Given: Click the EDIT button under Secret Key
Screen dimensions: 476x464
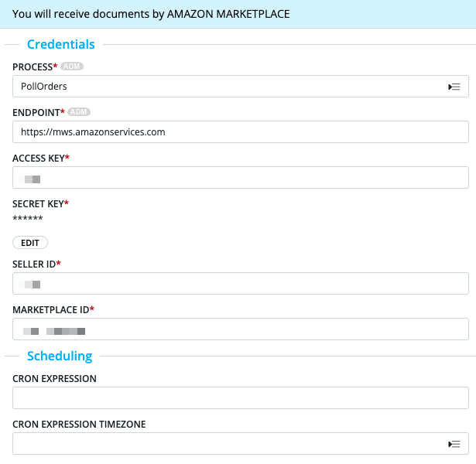Looking at the screenshot, I should point(30,243).
